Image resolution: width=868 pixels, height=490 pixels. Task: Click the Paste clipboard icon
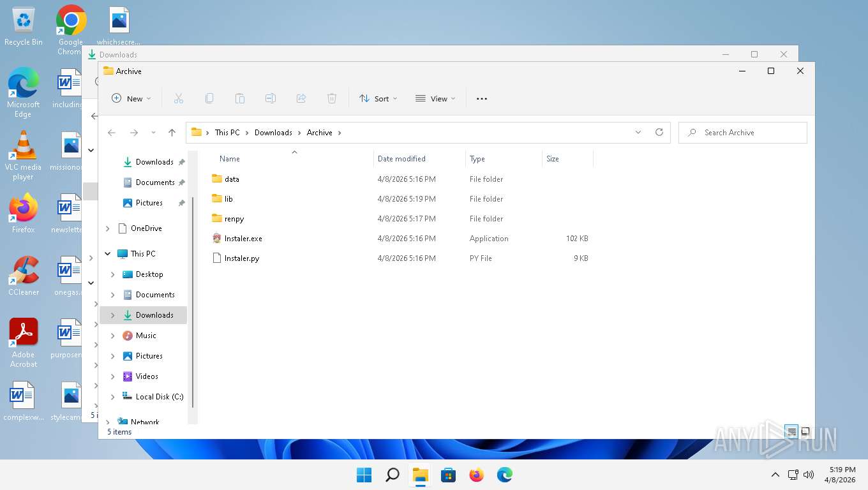240,98
